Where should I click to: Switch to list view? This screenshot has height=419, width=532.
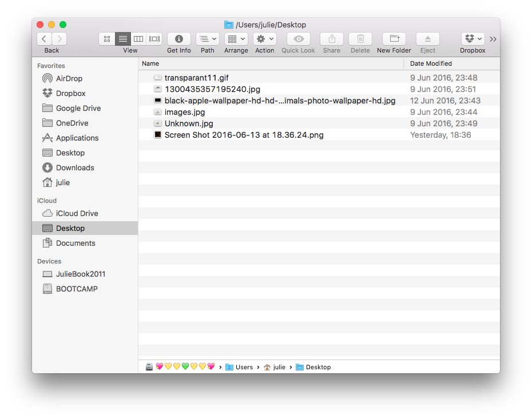tap(123, 39)
